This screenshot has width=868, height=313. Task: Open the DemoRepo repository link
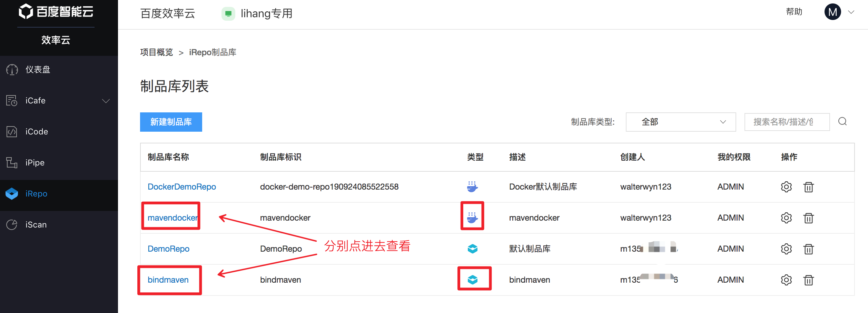(168, 249)
